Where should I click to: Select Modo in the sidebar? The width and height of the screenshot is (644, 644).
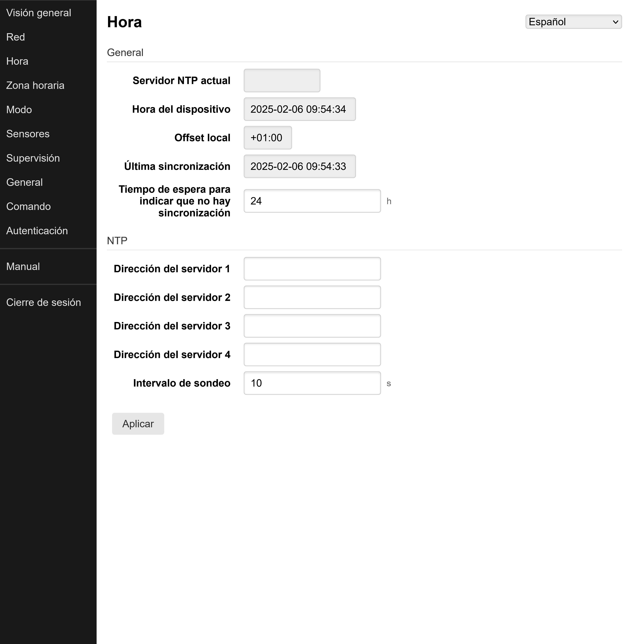(x=19, y=109)
